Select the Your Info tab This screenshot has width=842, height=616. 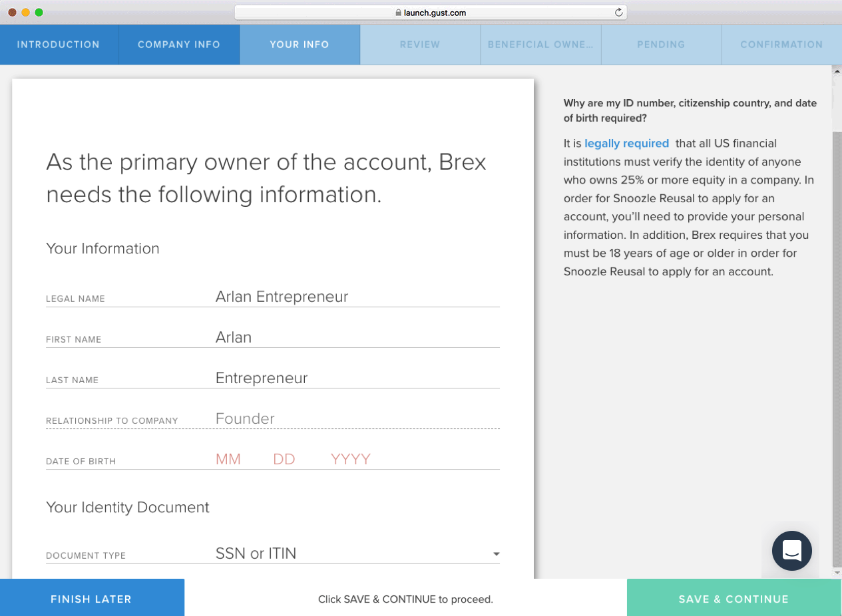300,45
